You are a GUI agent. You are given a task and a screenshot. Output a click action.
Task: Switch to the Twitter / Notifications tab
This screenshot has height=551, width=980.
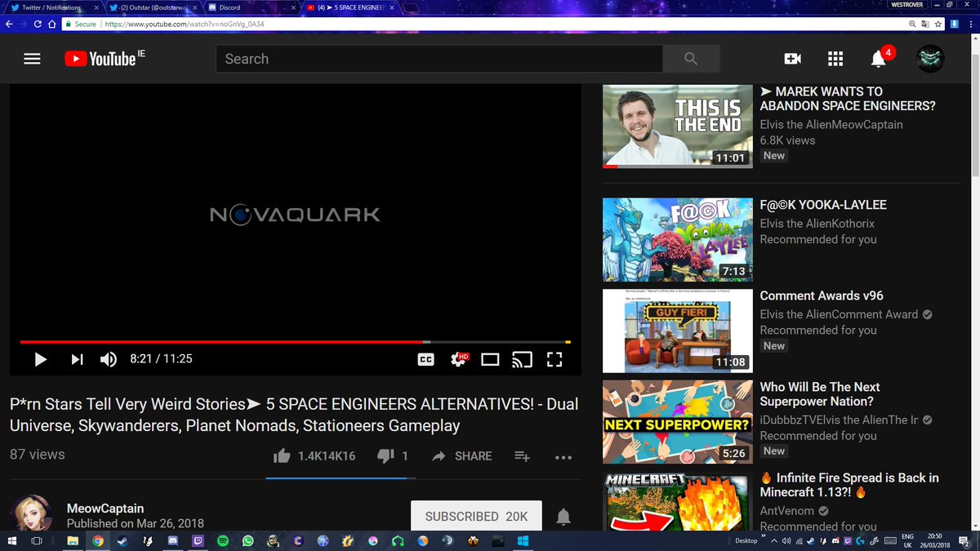pos(53,7)
